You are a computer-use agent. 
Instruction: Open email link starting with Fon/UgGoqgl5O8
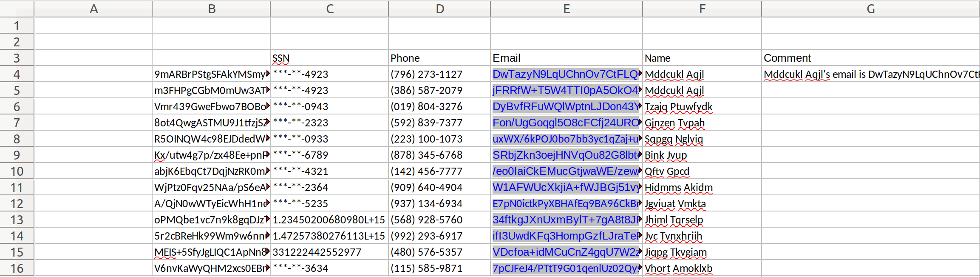point(565,123)
